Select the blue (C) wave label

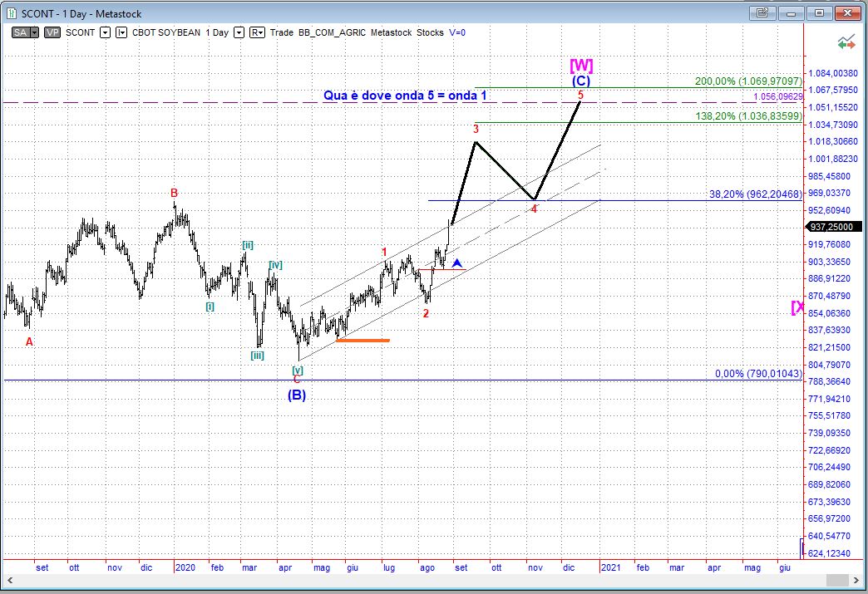[581, 81]
